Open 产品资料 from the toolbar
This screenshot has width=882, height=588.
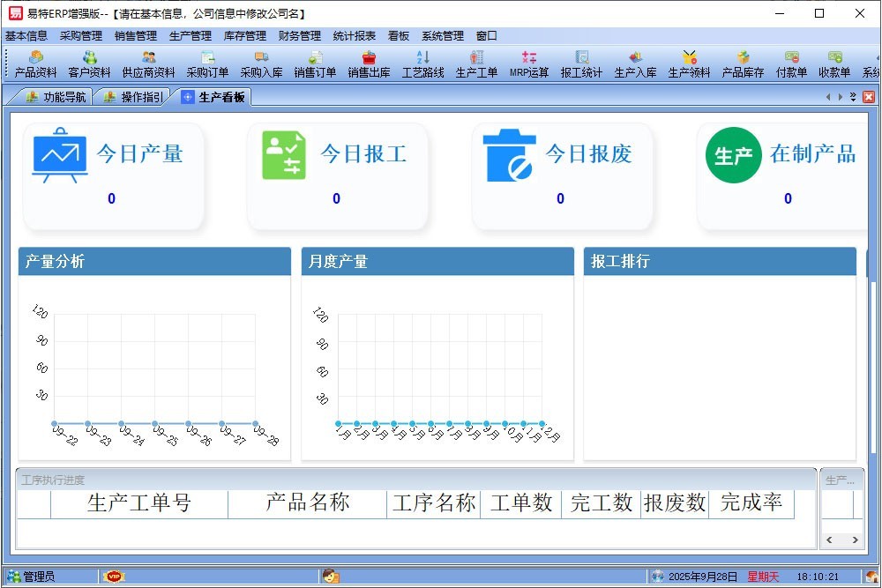(x=35, y=64)
